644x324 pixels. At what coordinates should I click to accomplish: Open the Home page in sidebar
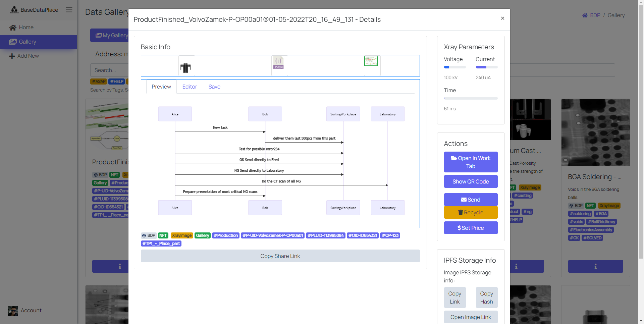coord(26,28)
